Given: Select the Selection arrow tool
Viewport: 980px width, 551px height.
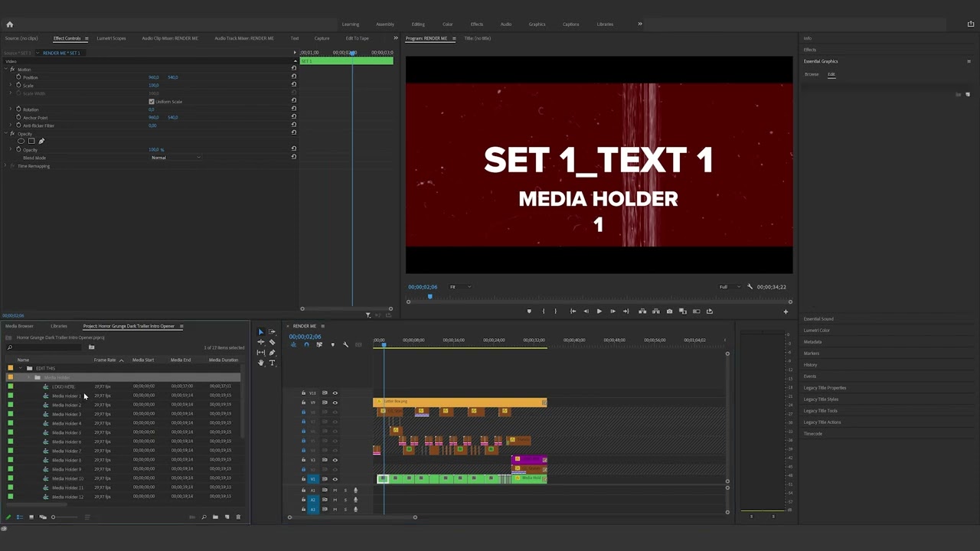Looking at the screenshot, I should [260, 332].
